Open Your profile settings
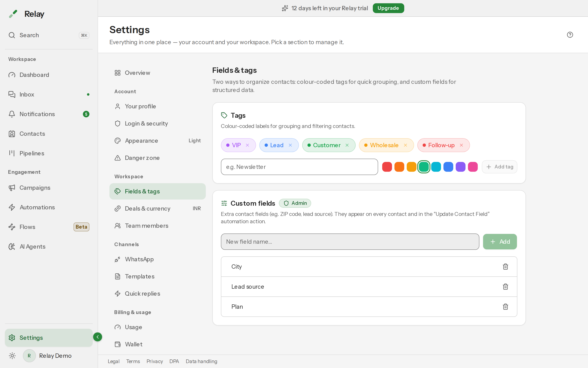Screen dimensions: 588x368 157,106
